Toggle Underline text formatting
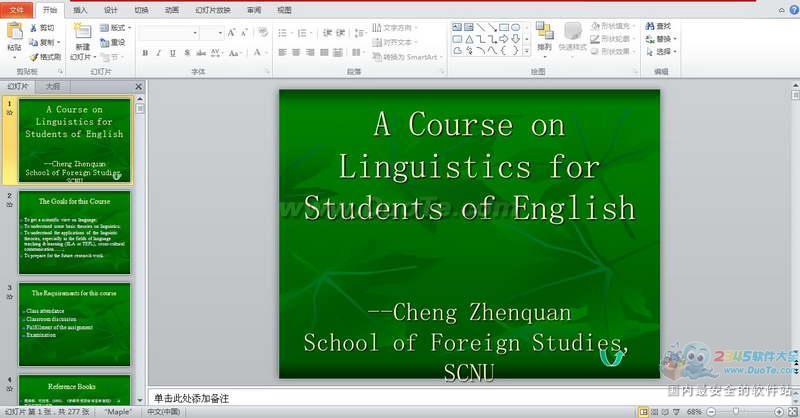800x418 pixels. coord(173,53)
